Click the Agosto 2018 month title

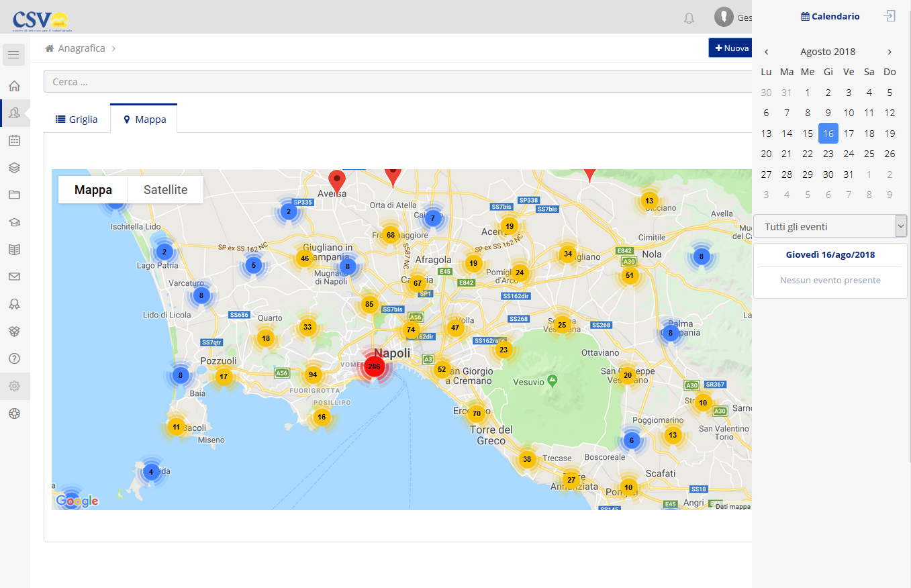[828, 52]
